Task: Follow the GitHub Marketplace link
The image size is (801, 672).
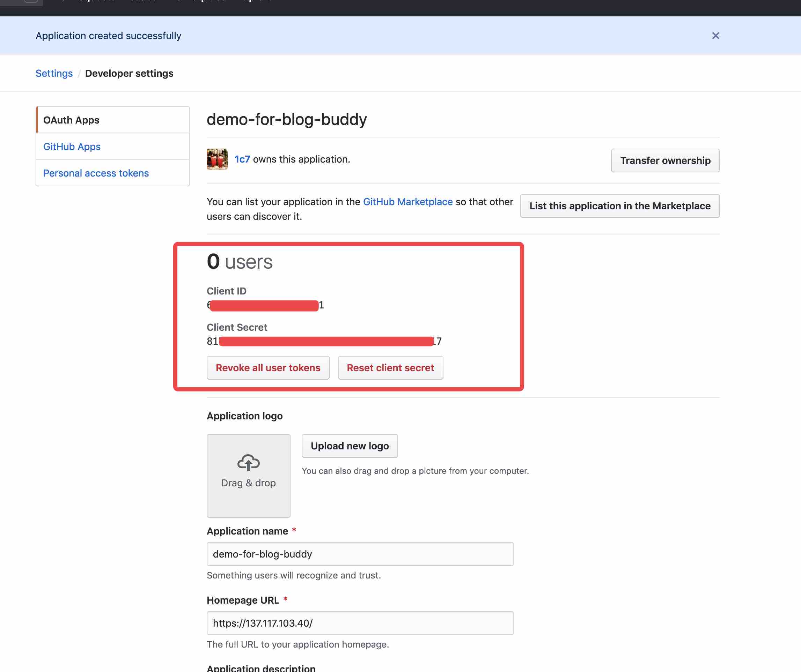Action: [x=407, y=202]
